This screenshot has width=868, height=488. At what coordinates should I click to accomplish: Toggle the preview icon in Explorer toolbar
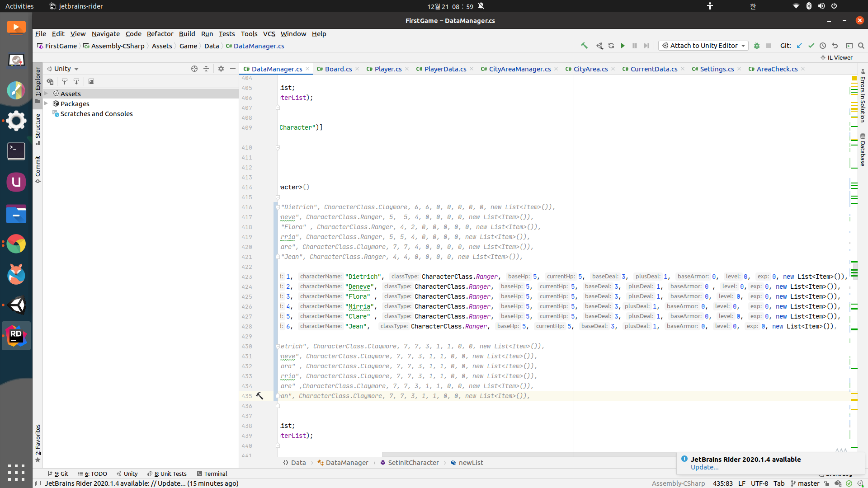(91, 81)
